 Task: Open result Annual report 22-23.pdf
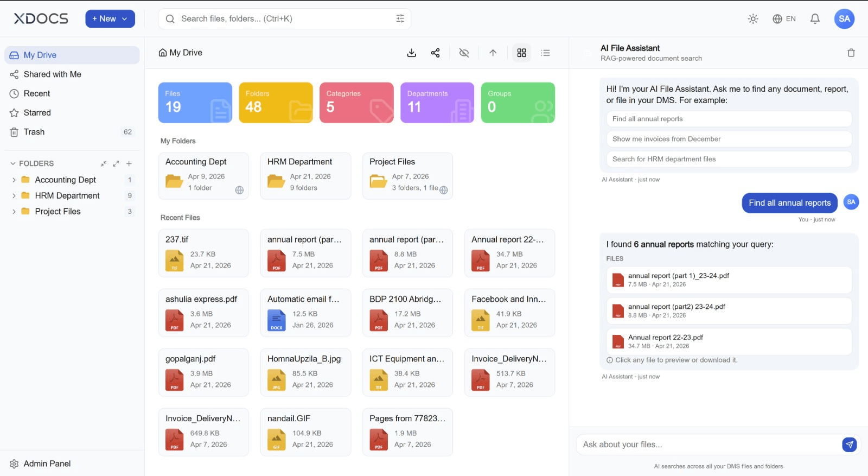pyautogui.click(x=729, y=342)
